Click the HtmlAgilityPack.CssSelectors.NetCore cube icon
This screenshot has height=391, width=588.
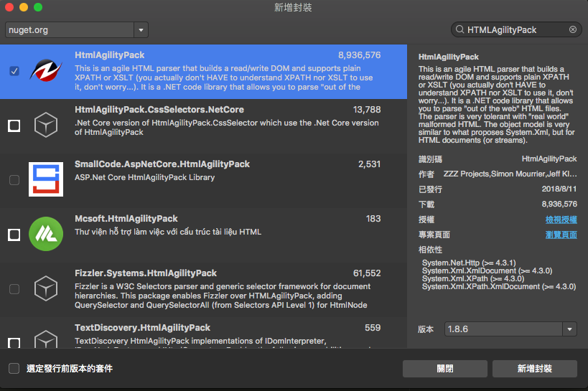(46, 126)
